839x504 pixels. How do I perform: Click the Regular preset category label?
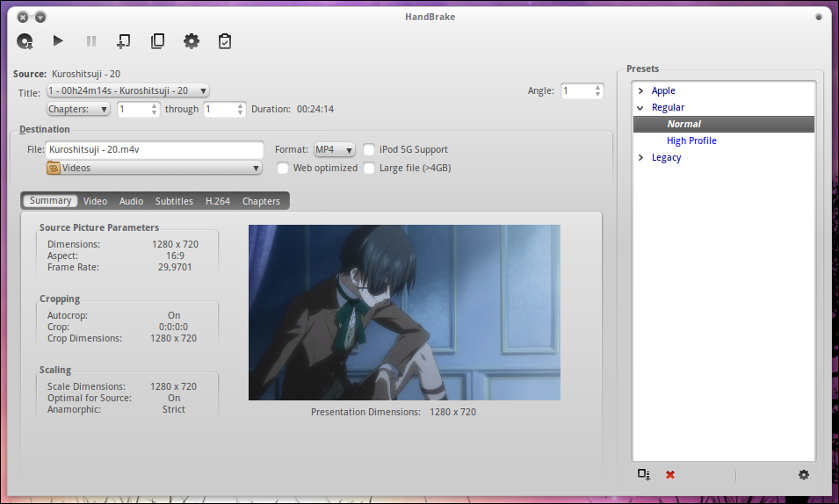[x=668, y=107]
